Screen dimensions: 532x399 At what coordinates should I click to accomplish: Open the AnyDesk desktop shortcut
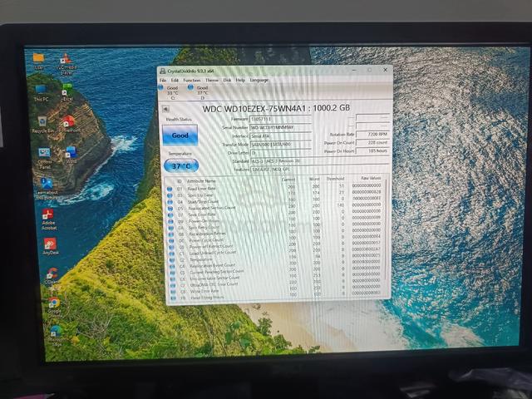(50, 246)
